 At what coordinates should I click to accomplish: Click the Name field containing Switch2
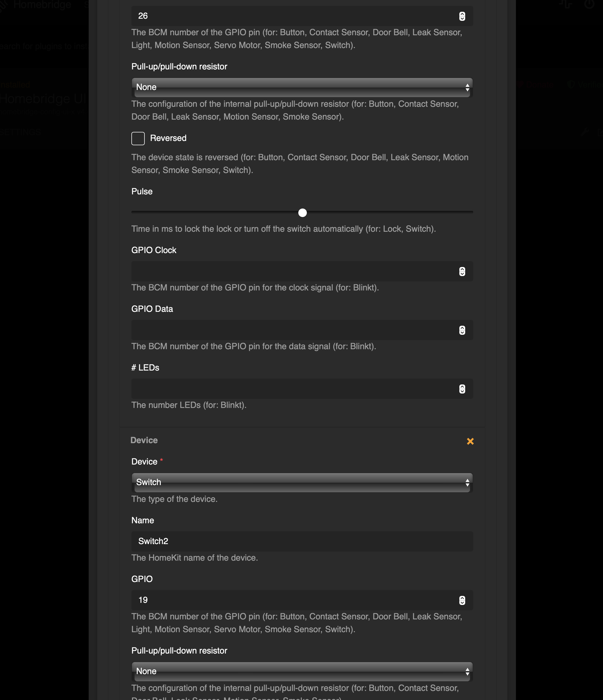tap(302, 542)
